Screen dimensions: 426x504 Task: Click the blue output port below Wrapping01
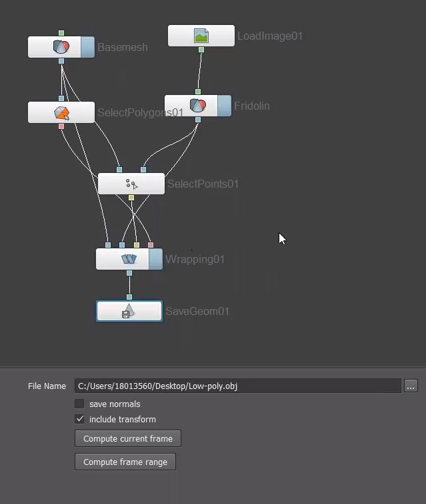click(129, 273)
